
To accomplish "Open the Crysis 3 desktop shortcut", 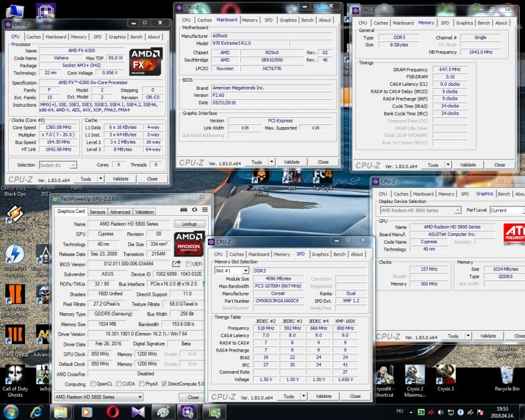I will (446, 379).
